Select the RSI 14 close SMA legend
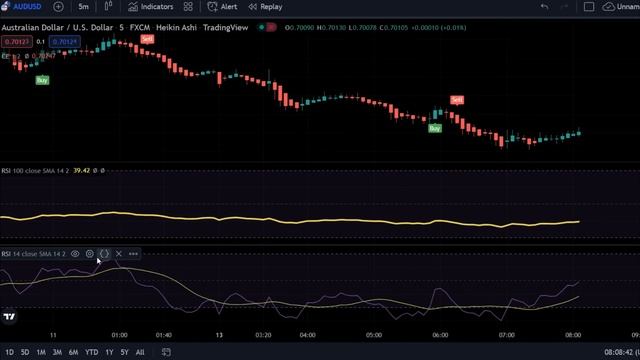 33,254
